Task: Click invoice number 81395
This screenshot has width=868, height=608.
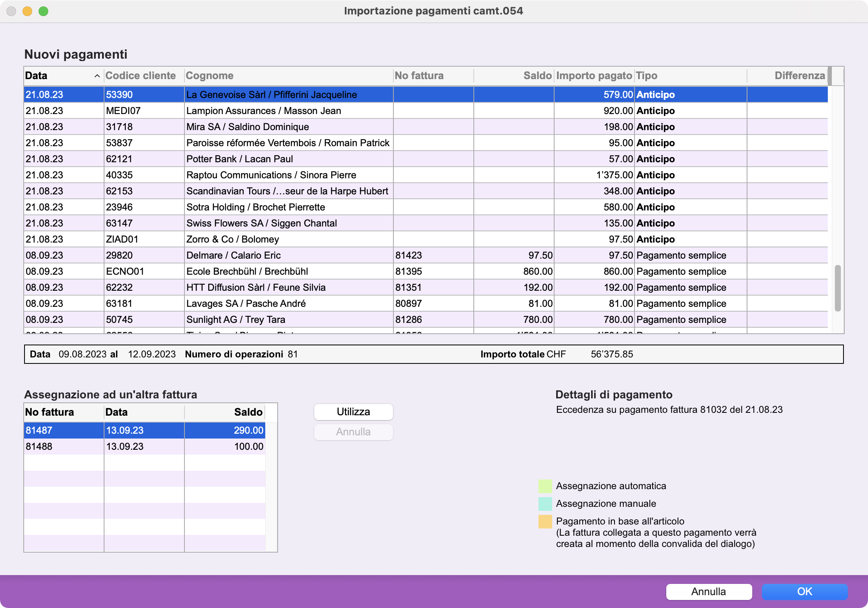Action: pyautogui.click(x=409, y=271)
